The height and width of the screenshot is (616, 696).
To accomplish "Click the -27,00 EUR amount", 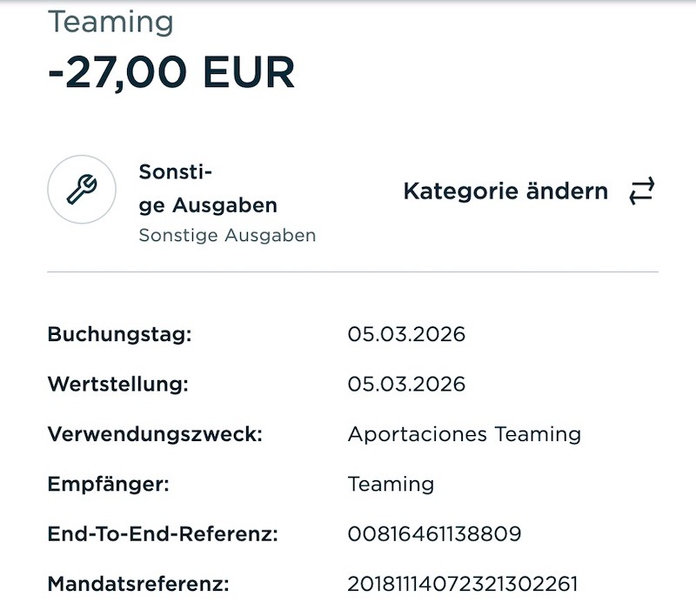I will tap(171, 73).
